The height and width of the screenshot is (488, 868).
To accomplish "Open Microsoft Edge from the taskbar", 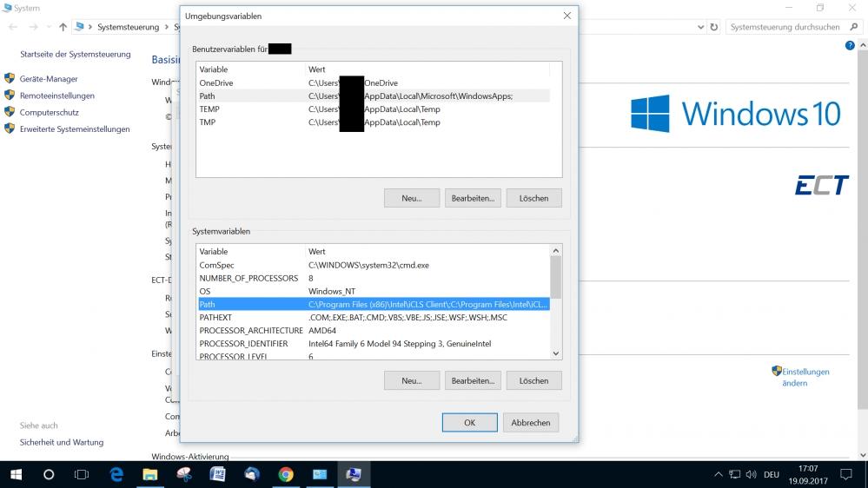I will (116, 474).
